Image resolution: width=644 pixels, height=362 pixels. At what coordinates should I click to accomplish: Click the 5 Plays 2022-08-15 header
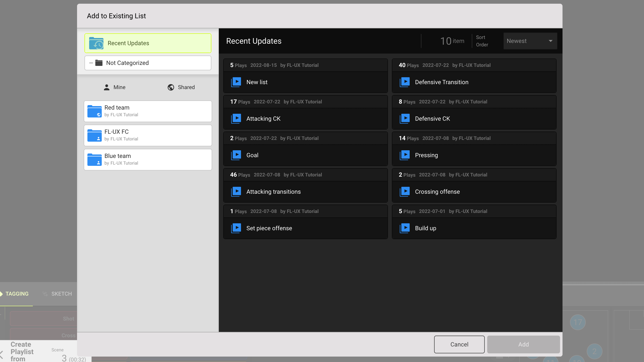point(305,65)
